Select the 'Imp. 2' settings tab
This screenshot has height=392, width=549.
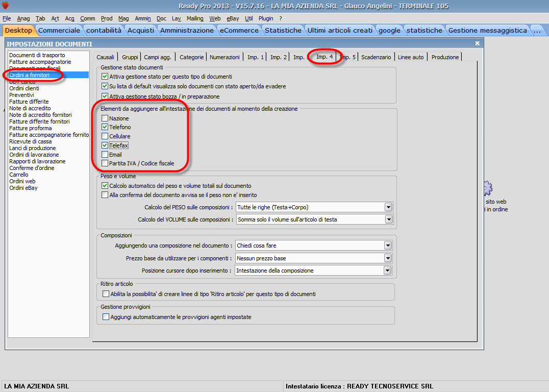(x=279, y=57)
